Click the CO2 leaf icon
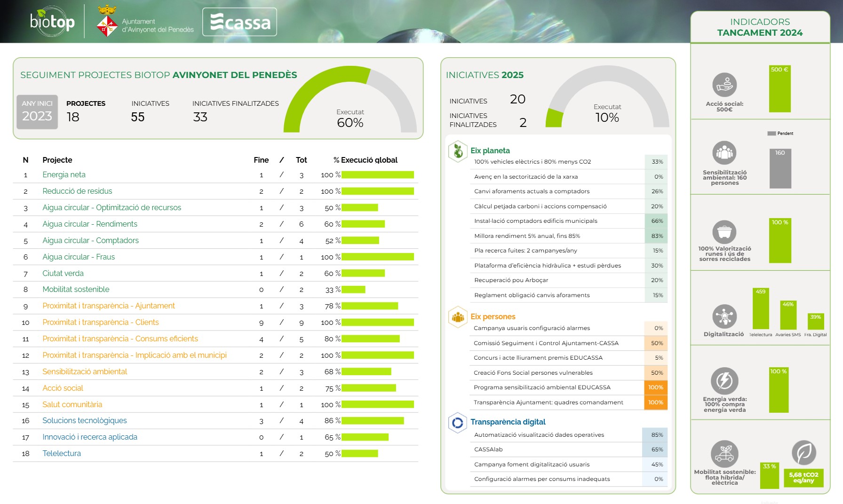The width and height of the screenshot is (843, 504). point(803,453)
